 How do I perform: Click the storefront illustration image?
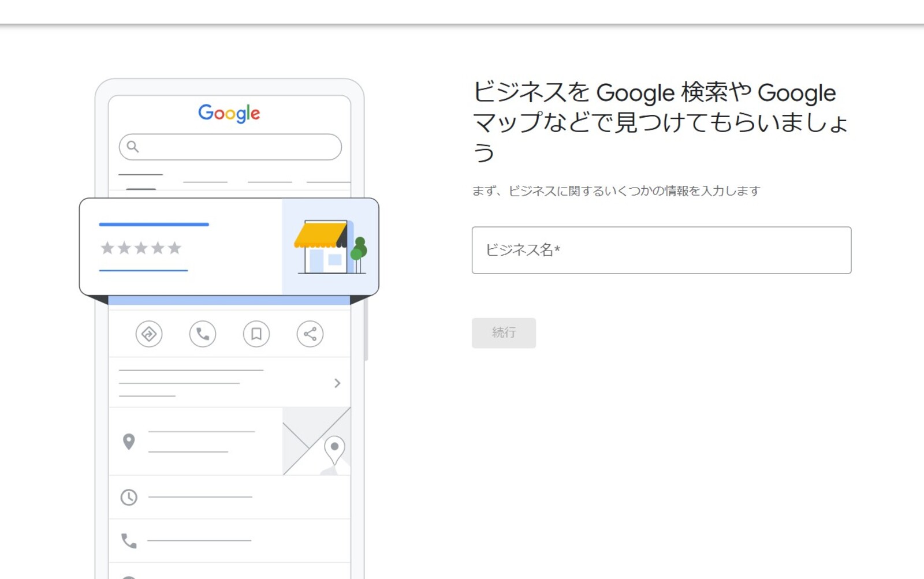(330, 246)
